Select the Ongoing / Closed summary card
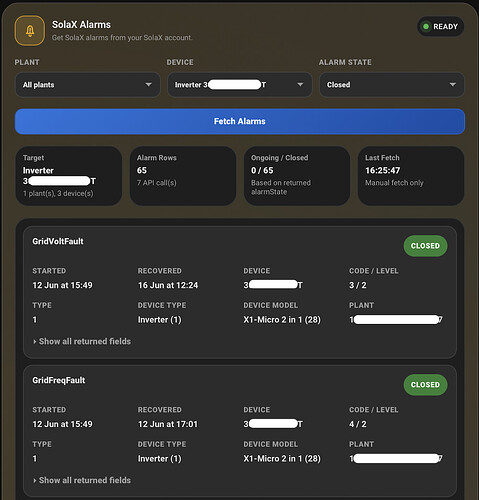This screenshot has width=479, height=500. coord(297,176)
